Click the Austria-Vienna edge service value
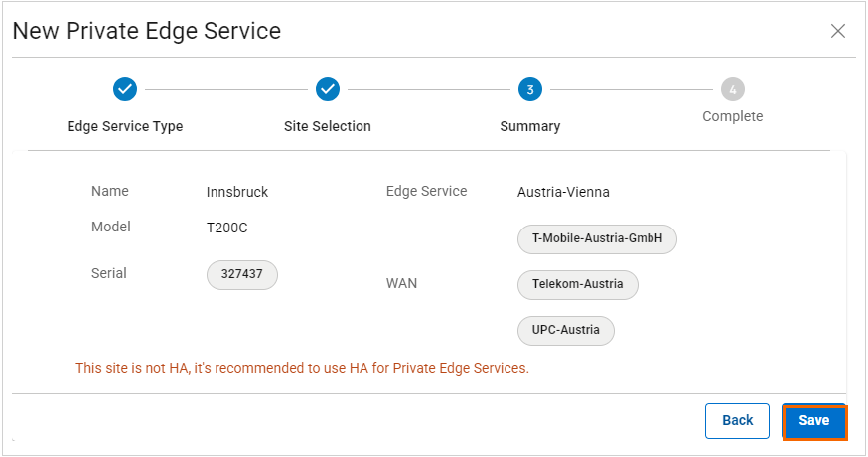Screen dimensions: 868x457 [563, 192]
